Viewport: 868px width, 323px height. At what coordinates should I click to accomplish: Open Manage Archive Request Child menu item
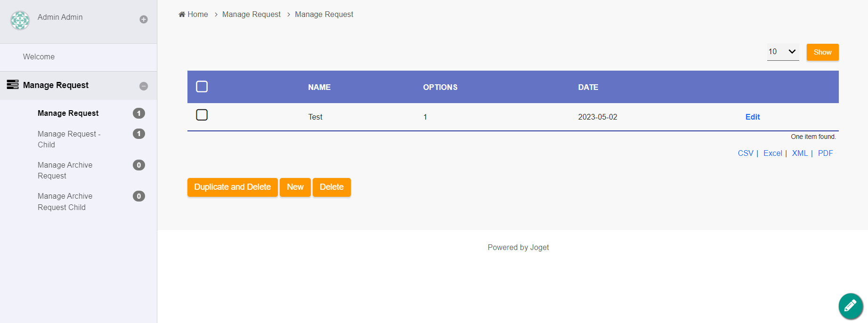pos(65,202)
